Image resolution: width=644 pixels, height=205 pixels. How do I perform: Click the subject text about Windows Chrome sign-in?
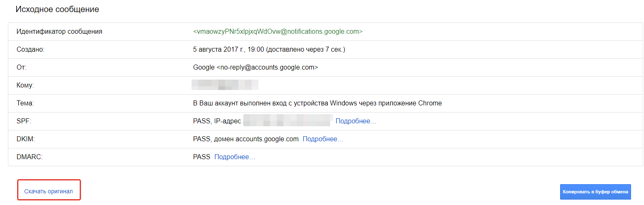317,103
